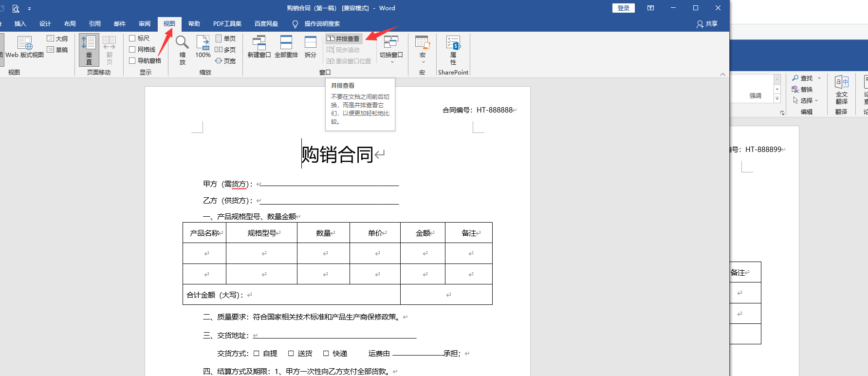Open the Web Layout view
This screenshot has width=868, height=376.
pos(24,47)
